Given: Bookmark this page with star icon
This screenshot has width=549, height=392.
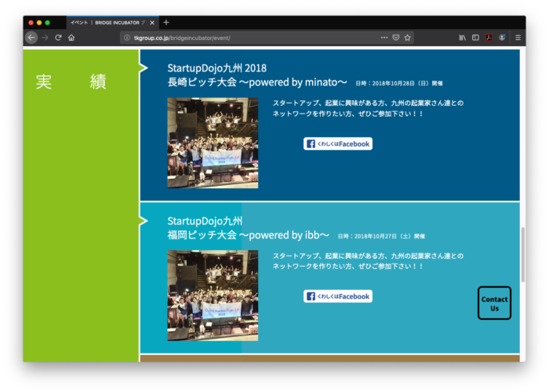Looking at the screenshot, I should (x=408, y=38).
